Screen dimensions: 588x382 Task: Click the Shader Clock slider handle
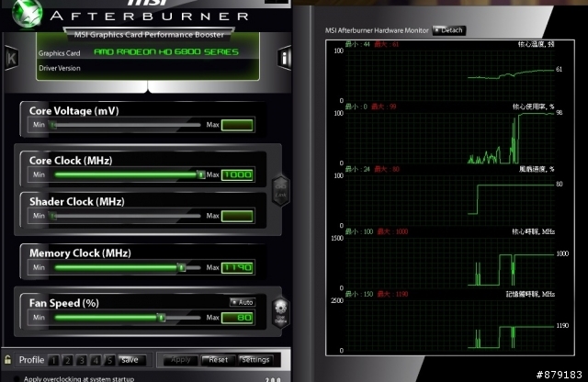tap(53, 216)
